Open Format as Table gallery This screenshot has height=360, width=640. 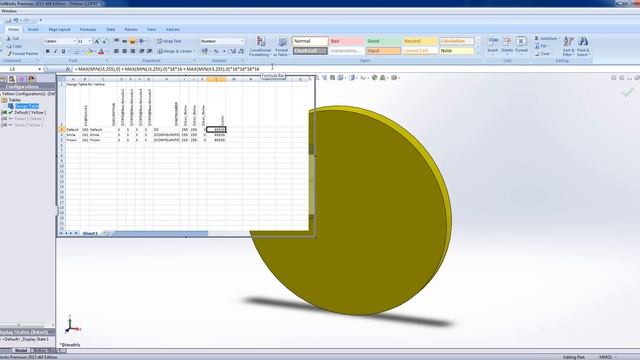(x=282, y=46)
